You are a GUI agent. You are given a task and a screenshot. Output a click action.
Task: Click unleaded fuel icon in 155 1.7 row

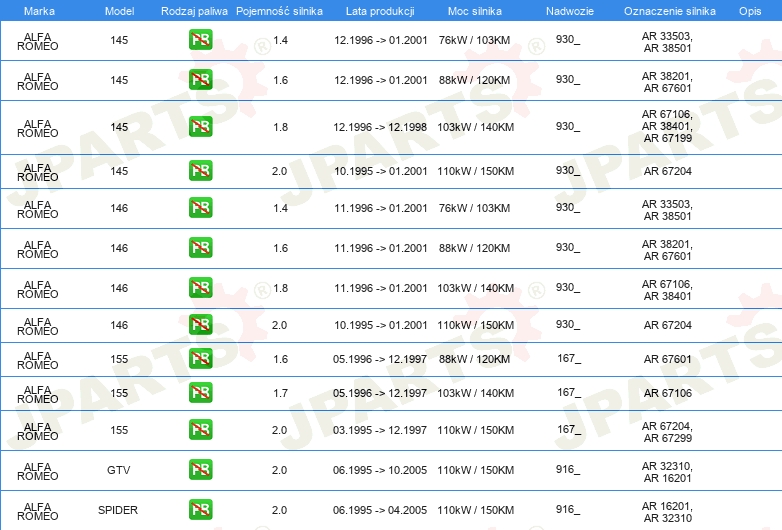[x=200, y=392]
